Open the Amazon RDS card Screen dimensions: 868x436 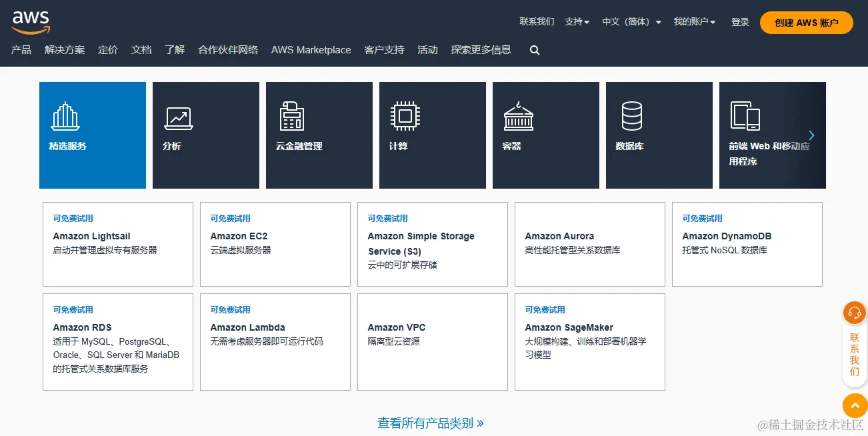coord(118,342)
